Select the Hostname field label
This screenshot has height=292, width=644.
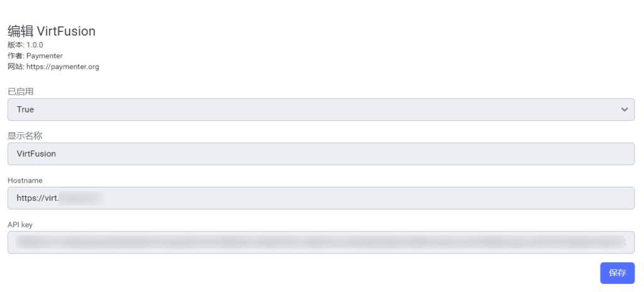point(25,181)
